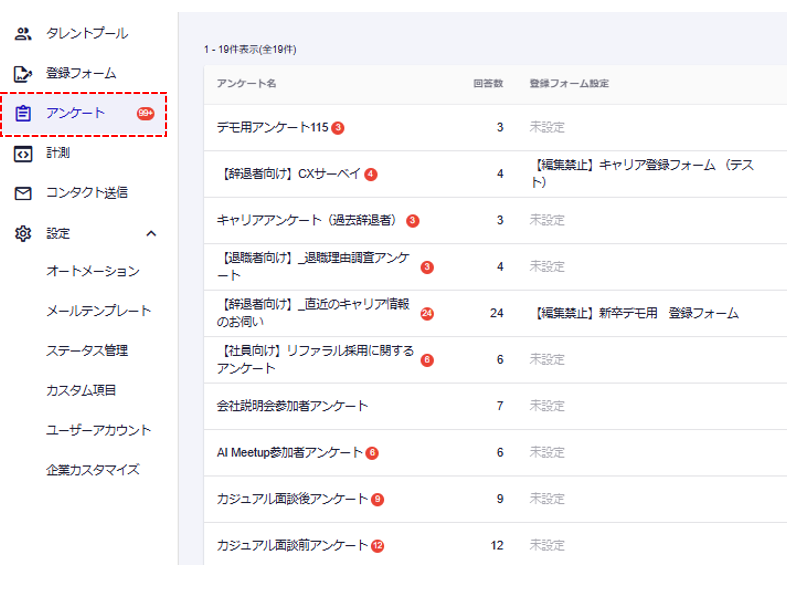This screenshot has height=589, width=787.
Task: Open メールテンプレート settings
Action: [x=98, y=311]
